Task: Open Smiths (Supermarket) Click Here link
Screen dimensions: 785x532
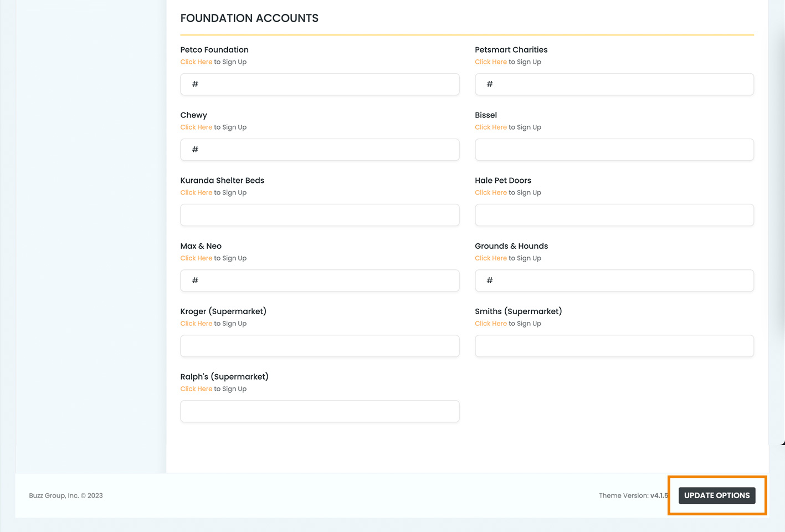Action: [491, 324]
